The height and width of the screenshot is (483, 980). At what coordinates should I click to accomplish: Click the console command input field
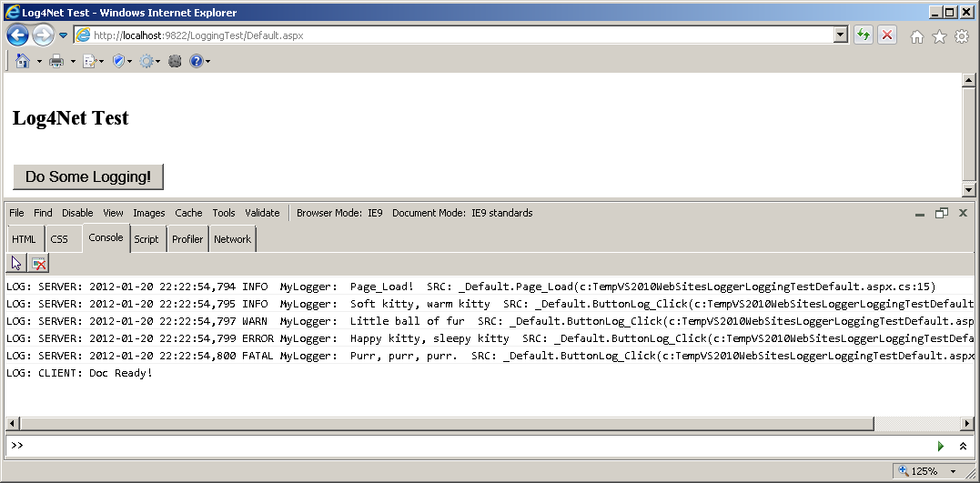pyautogui.click(x=468, y=446)
